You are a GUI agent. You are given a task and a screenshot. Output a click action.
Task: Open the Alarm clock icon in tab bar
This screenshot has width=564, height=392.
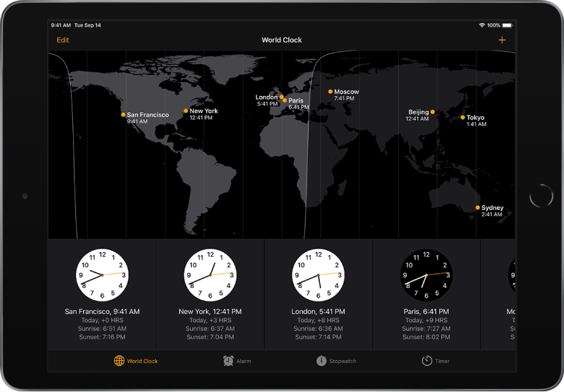pos(227,361)
